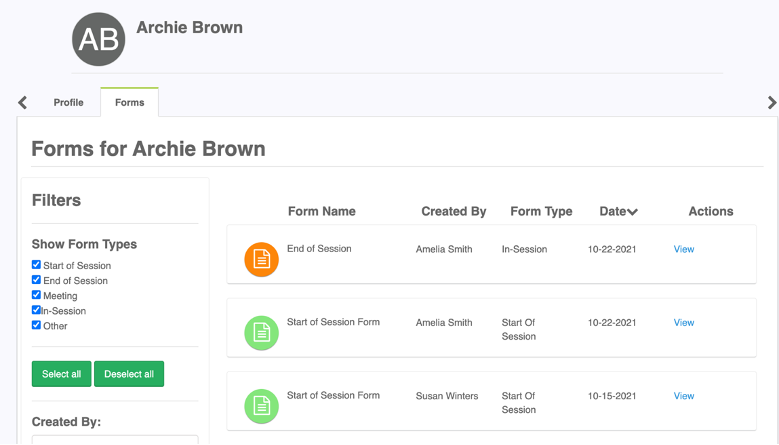View Susan Winters' Start of Session Form
The image size is (779, 445).
click(x=684, y=396)
